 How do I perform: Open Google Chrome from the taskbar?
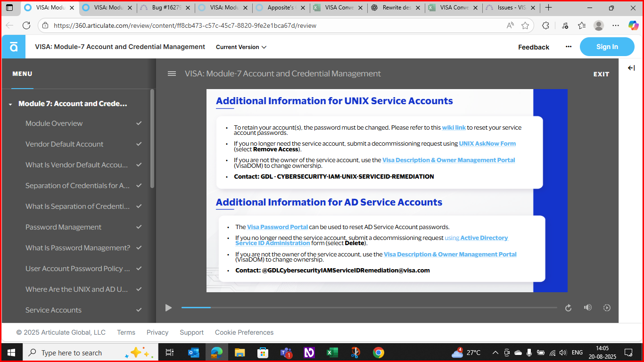378,353
